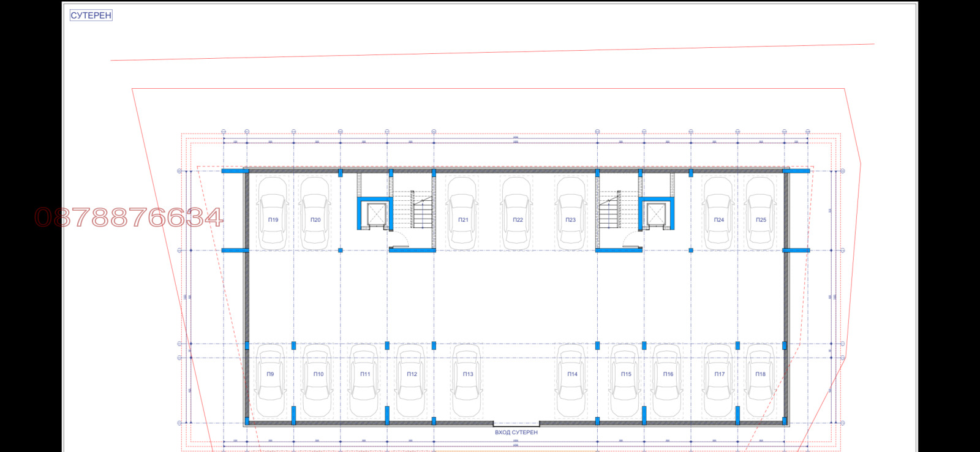The image size is (980, 452).
Task: Click the СУТЕРЕН title label
Action: (x=91, y=15)
